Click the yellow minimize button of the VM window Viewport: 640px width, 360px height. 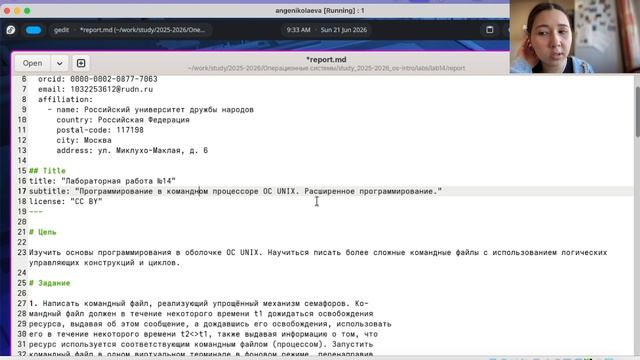click(x=17, y=11)
